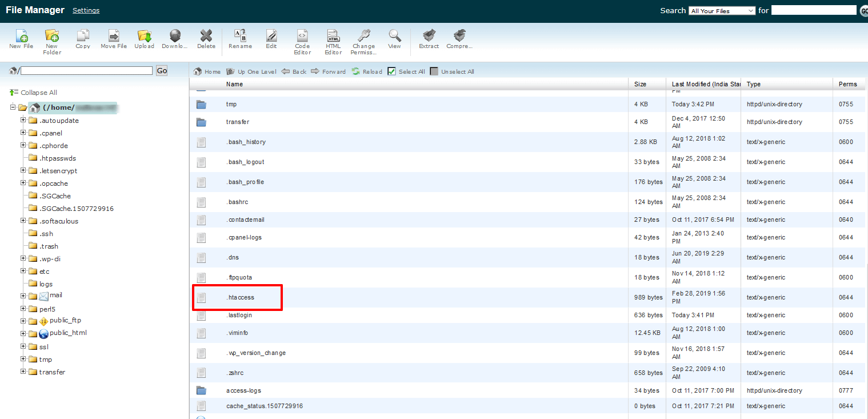Sort by the Type column header

coord(754,84)
